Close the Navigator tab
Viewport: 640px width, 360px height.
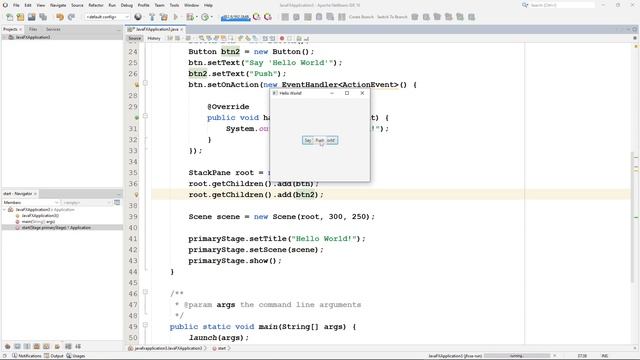[36, 193]
